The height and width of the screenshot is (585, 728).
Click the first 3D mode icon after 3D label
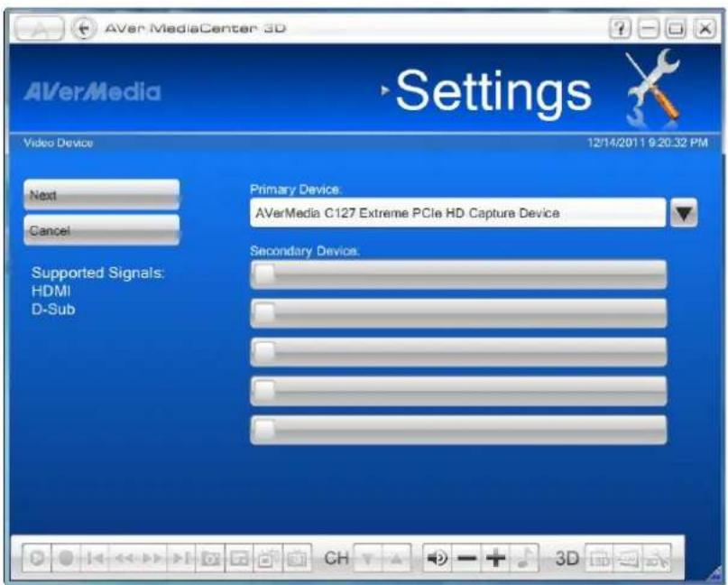click(599, 558)
